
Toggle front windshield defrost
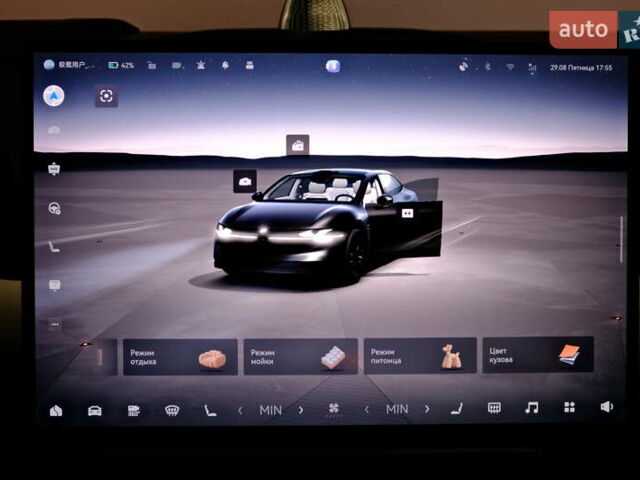tap(172, 410)
